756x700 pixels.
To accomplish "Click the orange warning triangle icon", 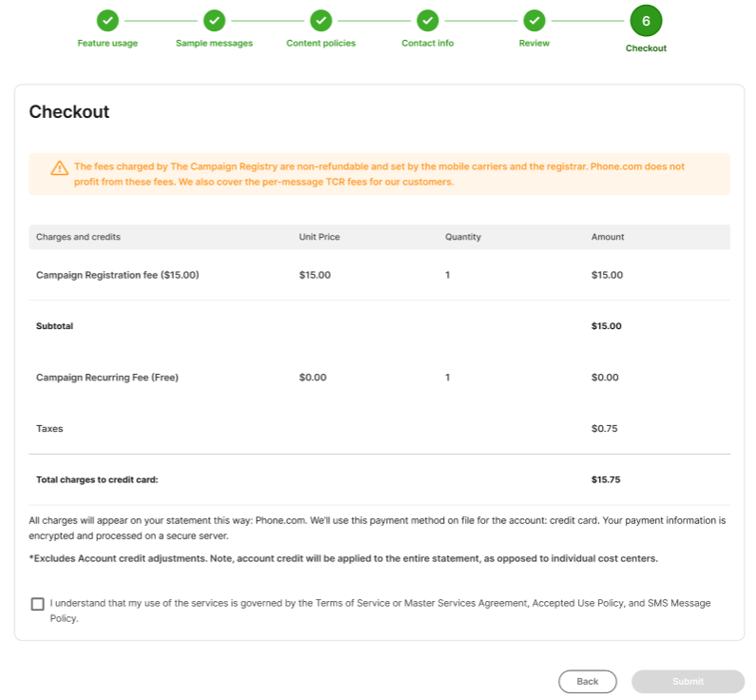I will [x=60, y=168].
